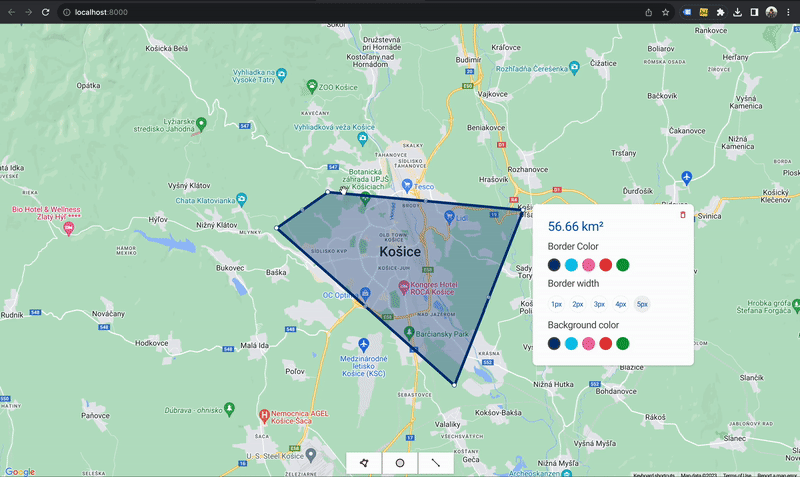Reload the localhost page
800x477 pixels.
tap(45, 12)
